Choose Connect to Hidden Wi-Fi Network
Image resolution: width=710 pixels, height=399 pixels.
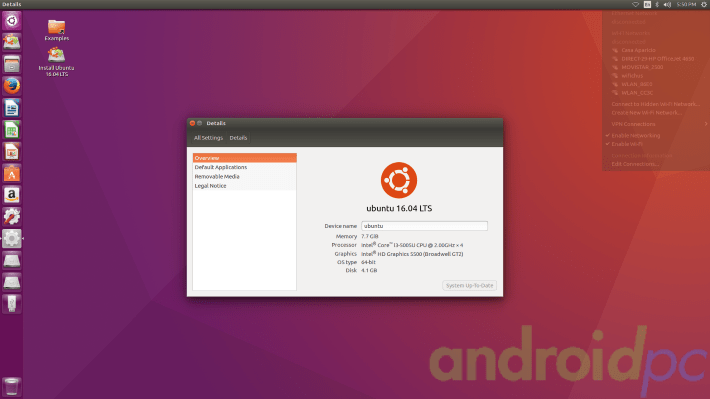[x=655, y=104]
